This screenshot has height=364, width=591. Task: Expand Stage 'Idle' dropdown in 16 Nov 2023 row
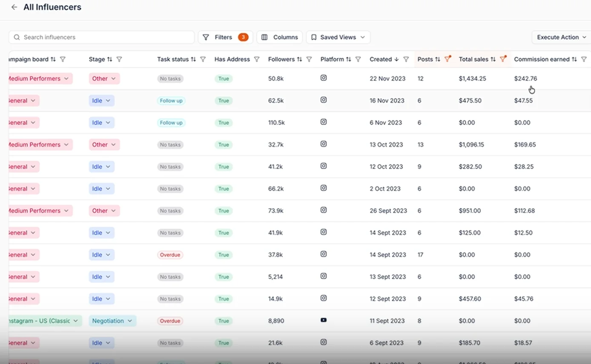[x=101, y=101]
